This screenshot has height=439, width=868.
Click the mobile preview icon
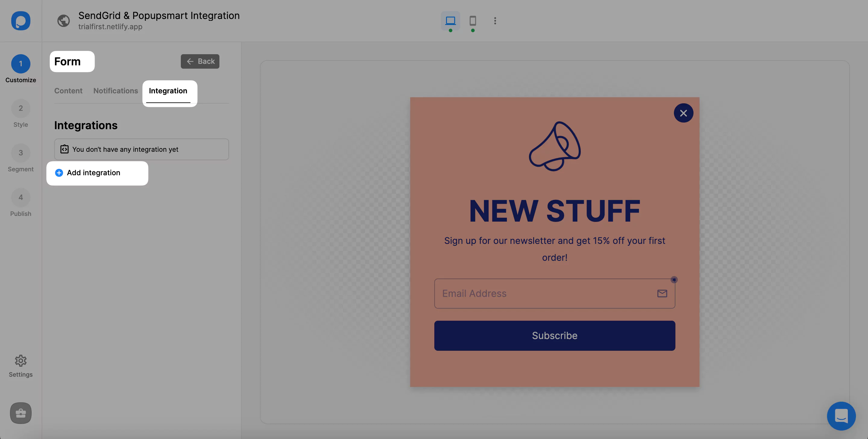472,20
